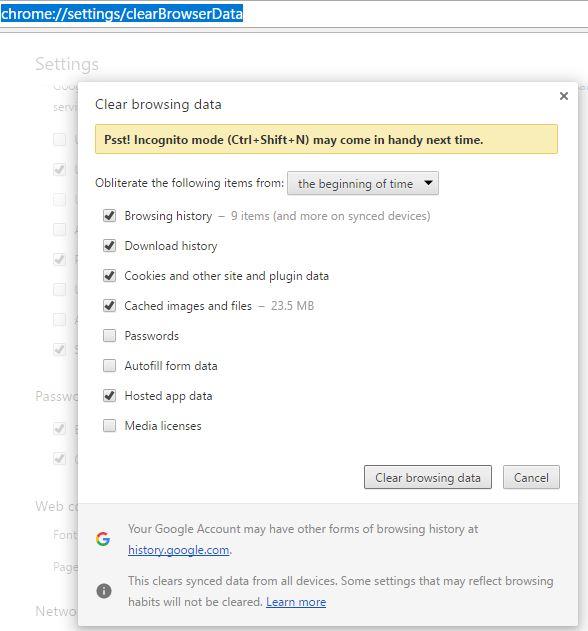This screenshot has width=588, height=631.
Task: Click the info circle icon
Action: tap(104, 591)
